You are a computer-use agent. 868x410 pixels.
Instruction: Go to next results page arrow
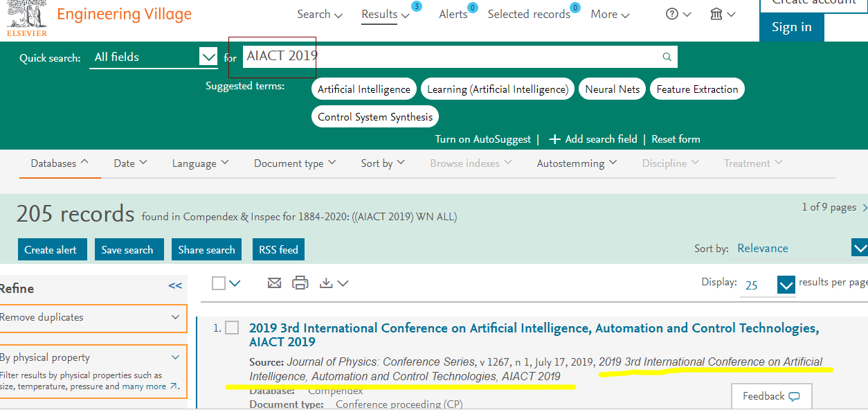click(865, 208)
